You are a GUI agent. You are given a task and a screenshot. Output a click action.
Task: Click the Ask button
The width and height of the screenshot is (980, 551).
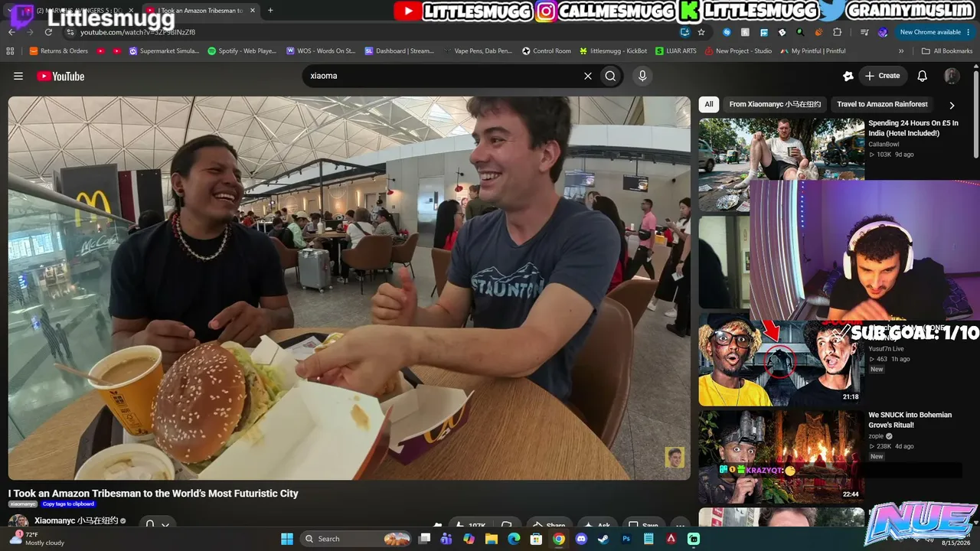[x=597, y=526]
